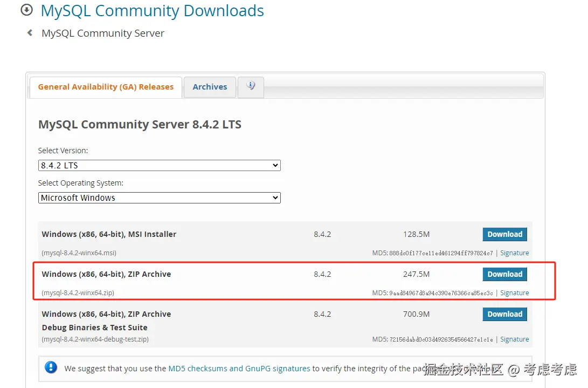588x388 pixels.
Task: Click the 700.9M file size value
Action: (416, 314)
